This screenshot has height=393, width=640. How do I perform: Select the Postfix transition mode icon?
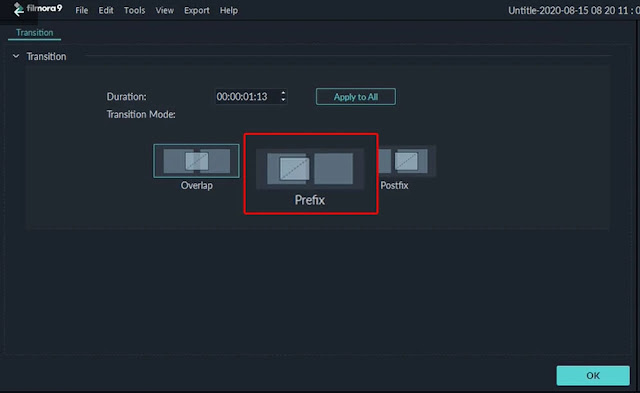[406, 161]
